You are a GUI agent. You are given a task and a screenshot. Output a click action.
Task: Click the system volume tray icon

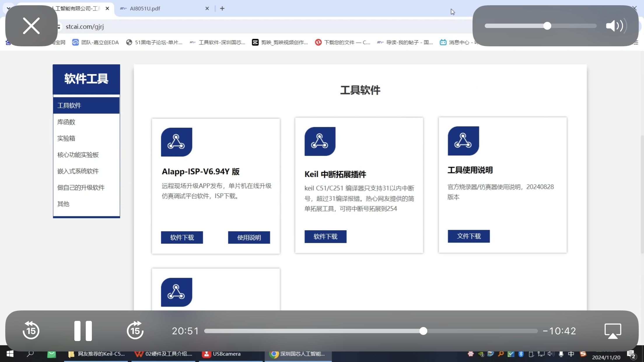pos(551,354)
